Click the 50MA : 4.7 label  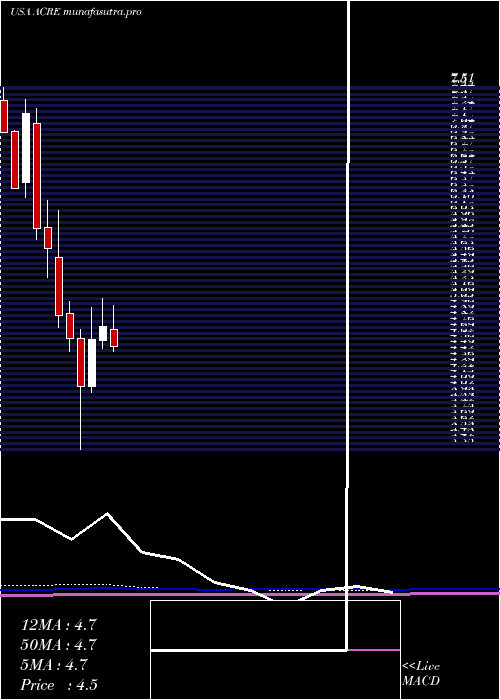[58, 645]
